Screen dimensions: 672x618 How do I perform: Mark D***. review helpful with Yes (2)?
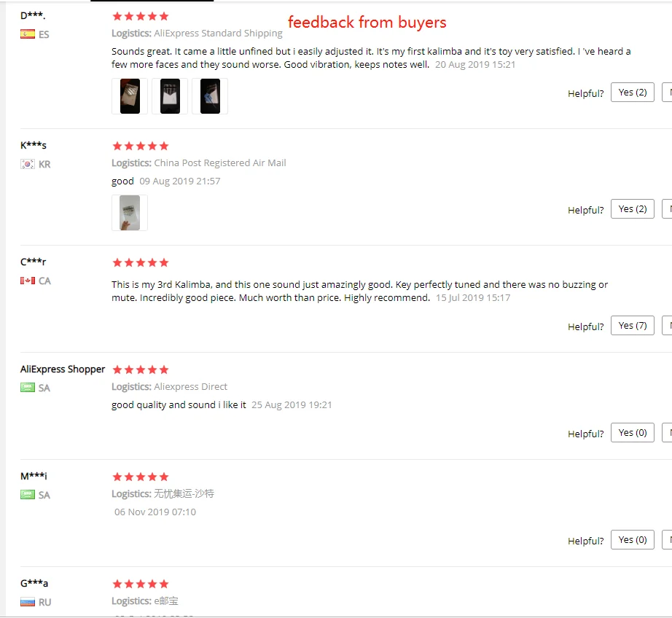tap(633, 92)
